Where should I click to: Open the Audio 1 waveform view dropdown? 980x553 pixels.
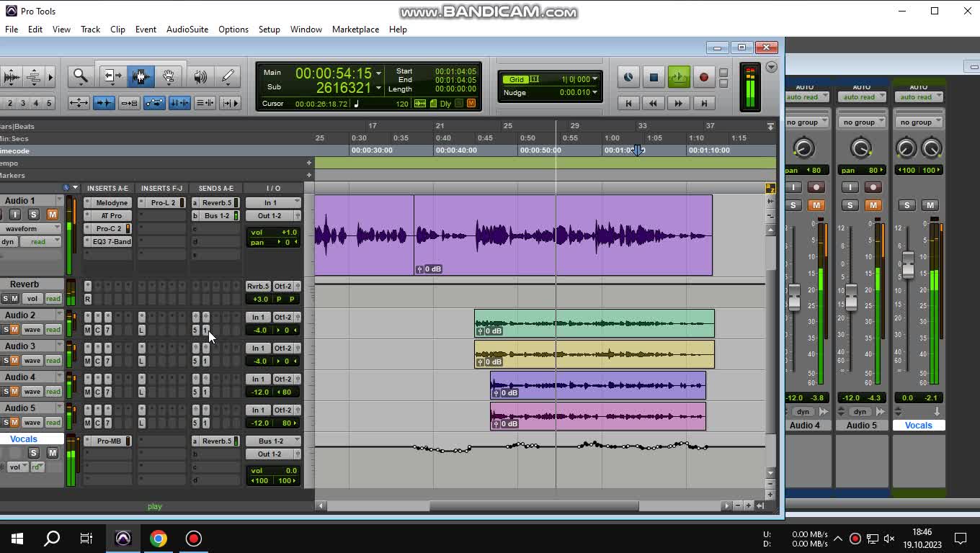click(x=31, y=228)
